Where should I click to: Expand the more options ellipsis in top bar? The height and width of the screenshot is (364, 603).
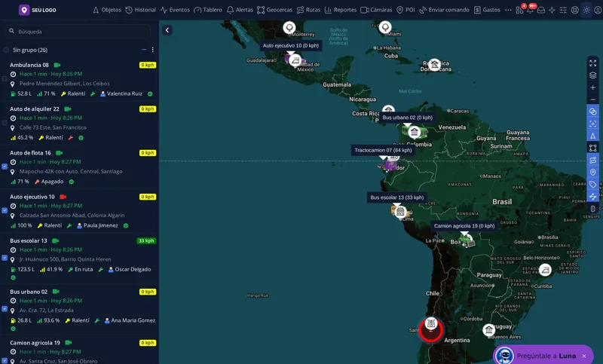(x=508, y=10)
